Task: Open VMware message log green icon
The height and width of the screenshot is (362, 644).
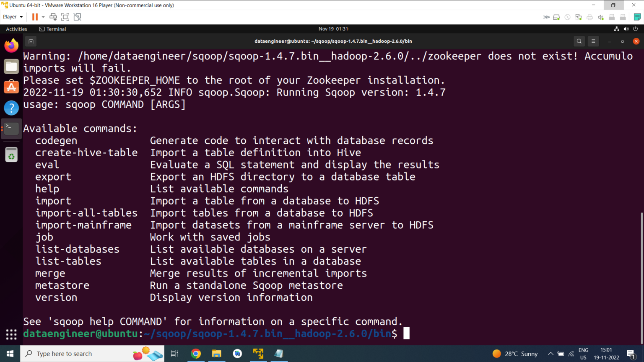Action: click(x=637, y=17)
